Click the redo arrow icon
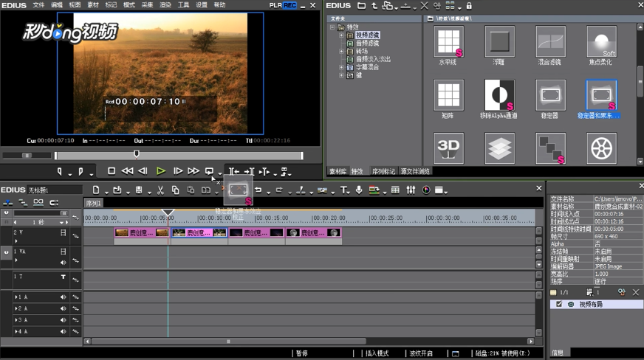This screenshot has height=360, width=644. tap(279, 190)
